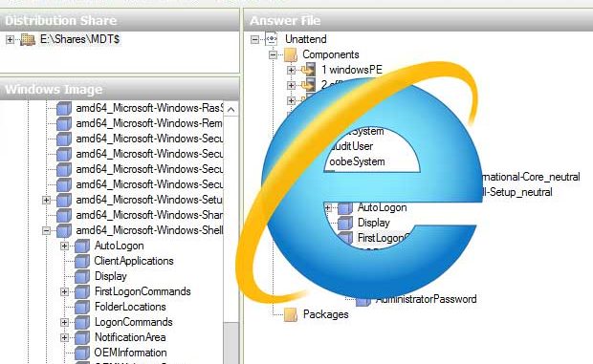Select the Unattend root label
Screen dimensions: 593x364
tap(305, 39)
